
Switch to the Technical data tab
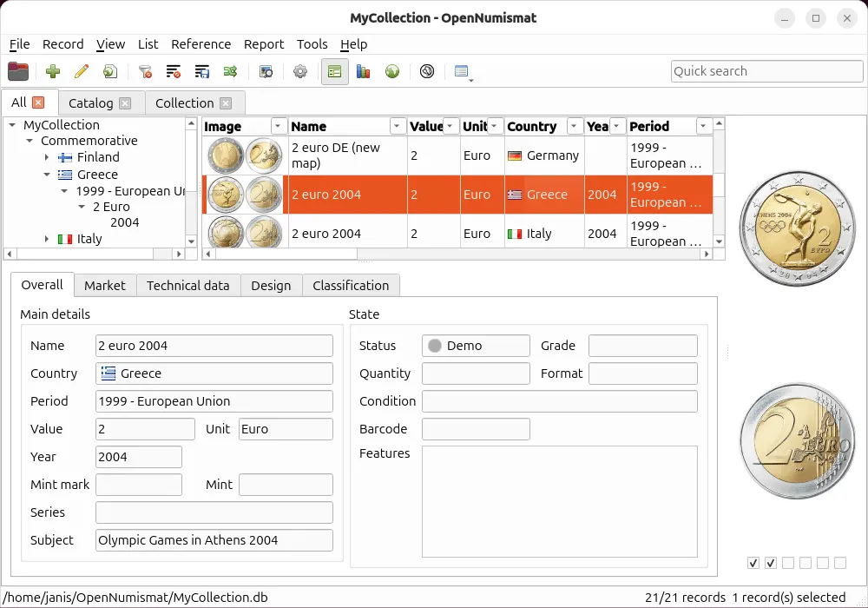pyautogui.click(x=188, y=286)
